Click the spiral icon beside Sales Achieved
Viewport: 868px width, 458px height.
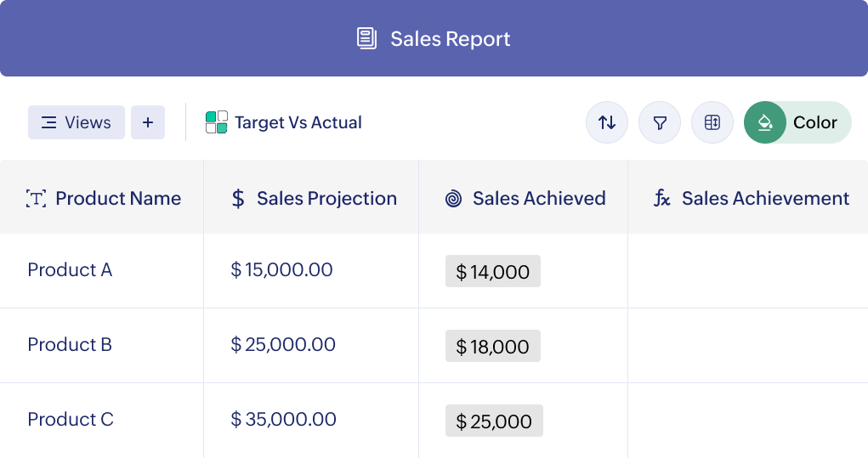[x=454, y=199]
